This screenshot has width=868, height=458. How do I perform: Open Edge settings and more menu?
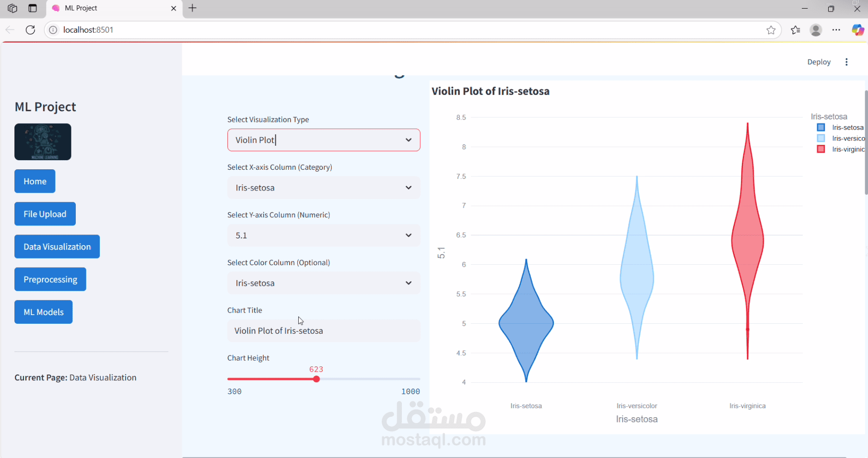pyautogui.click(x=836, y=30)
